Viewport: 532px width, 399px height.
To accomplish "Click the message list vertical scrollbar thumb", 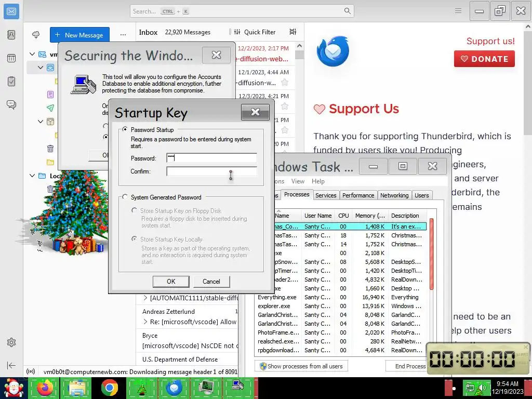I will (299, 55).
